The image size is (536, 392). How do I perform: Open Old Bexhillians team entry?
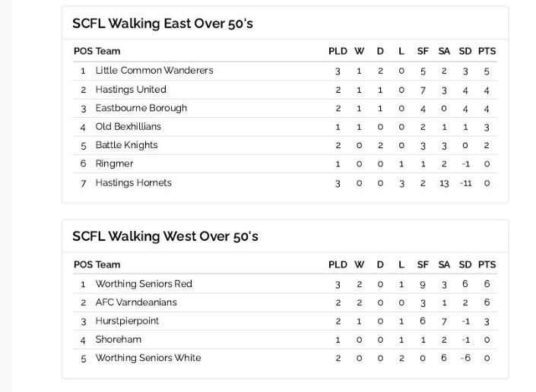[x=128, y=126]
